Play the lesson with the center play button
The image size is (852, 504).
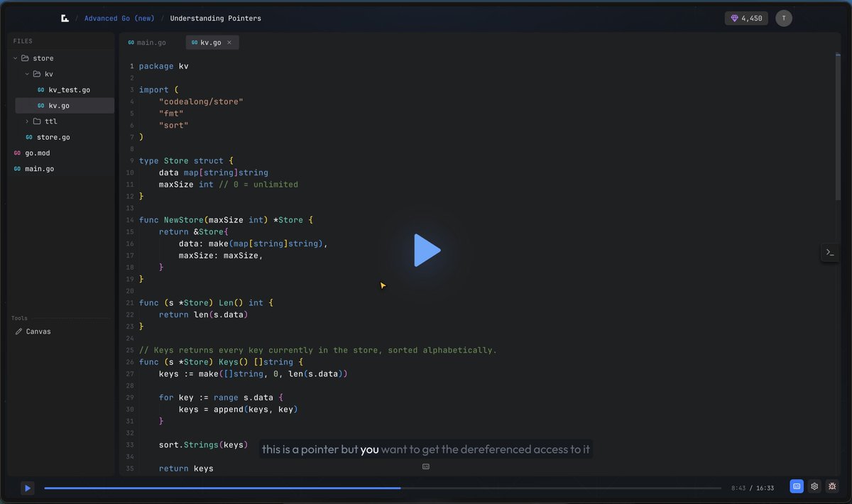click(427, 250)
